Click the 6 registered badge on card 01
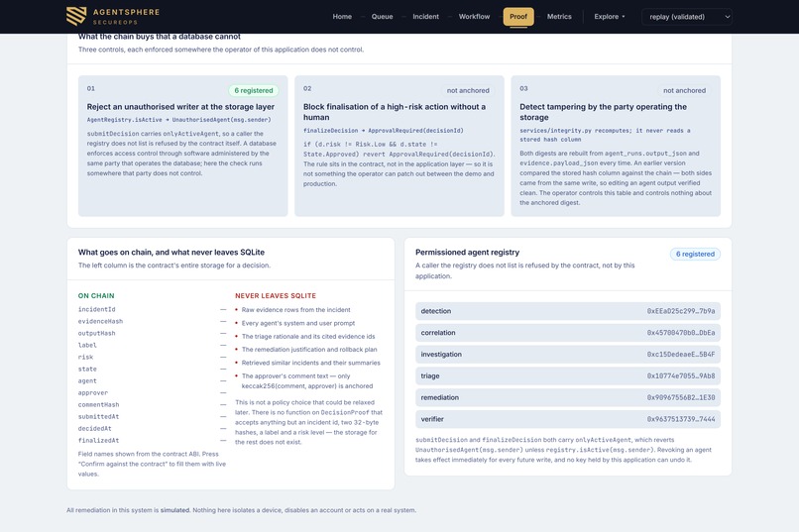The image size is (799, 532). pos(253,90)
